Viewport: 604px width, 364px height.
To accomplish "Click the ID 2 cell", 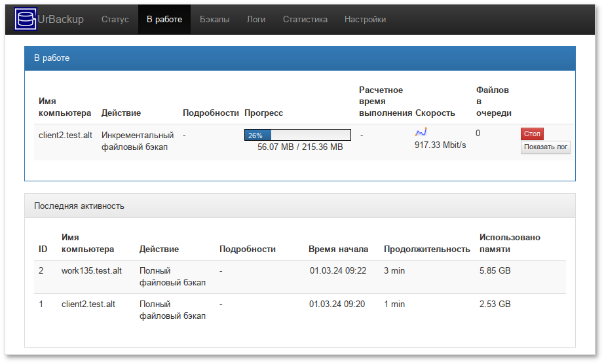I will coord(41,270).
